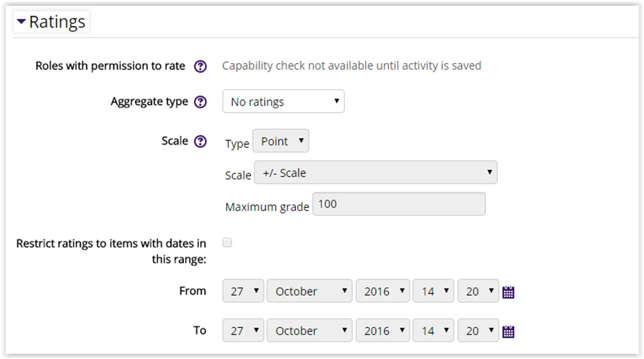Open help for Roles with permission to rate
Viewport: 644px width, 359px height.
click(x=200, y=66)
